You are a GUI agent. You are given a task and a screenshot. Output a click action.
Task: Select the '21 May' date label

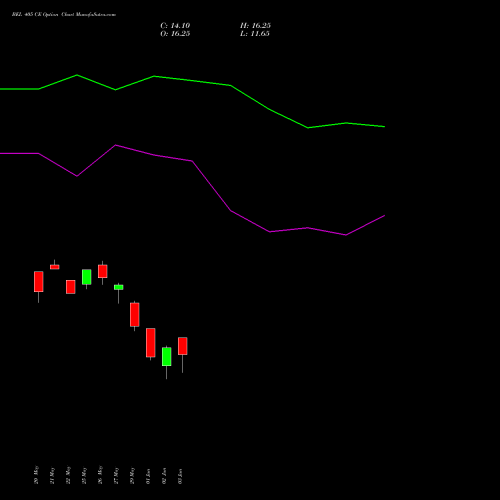(52, 475)
